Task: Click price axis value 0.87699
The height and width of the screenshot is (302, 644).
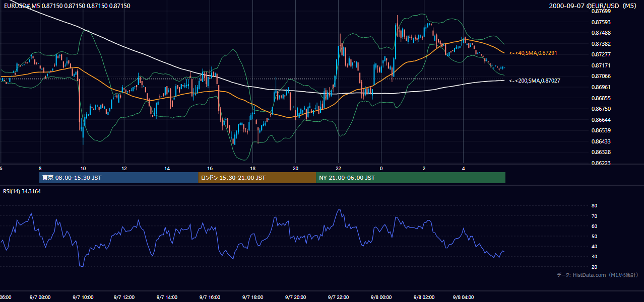Action: [x=601, y=11]
